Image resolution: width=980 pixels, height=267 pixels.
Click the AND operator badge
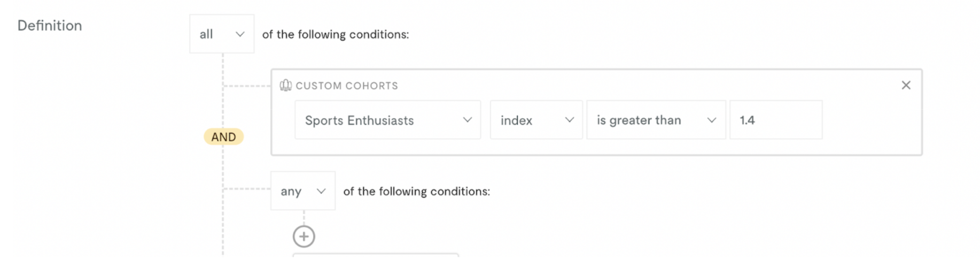223,137
